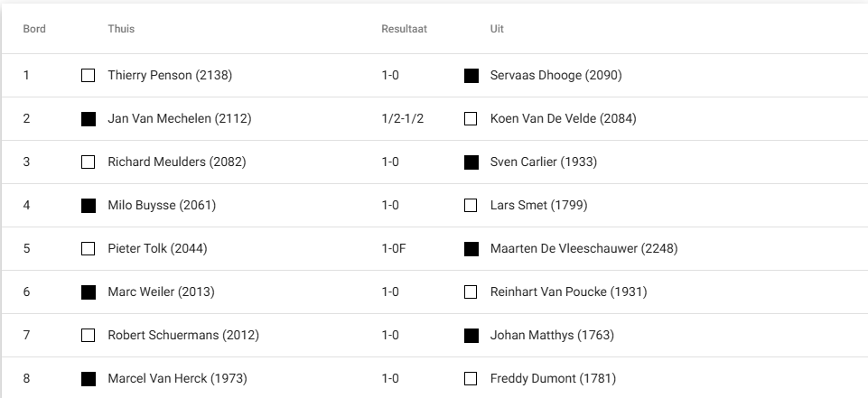
Task: Click black piece icon beside Milo Buysse
Action: pos(88,206)
